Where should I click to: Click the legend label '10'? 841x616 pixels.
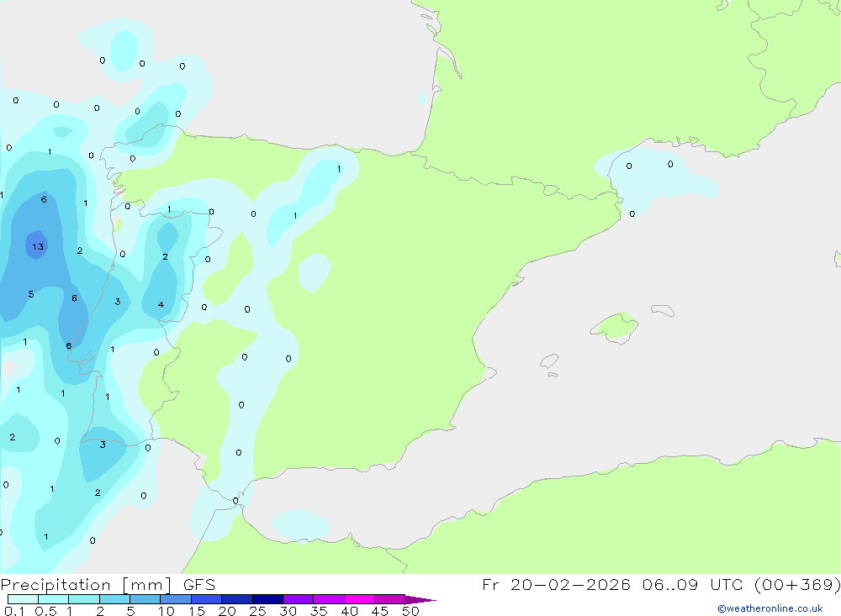(x=167, y=611)
